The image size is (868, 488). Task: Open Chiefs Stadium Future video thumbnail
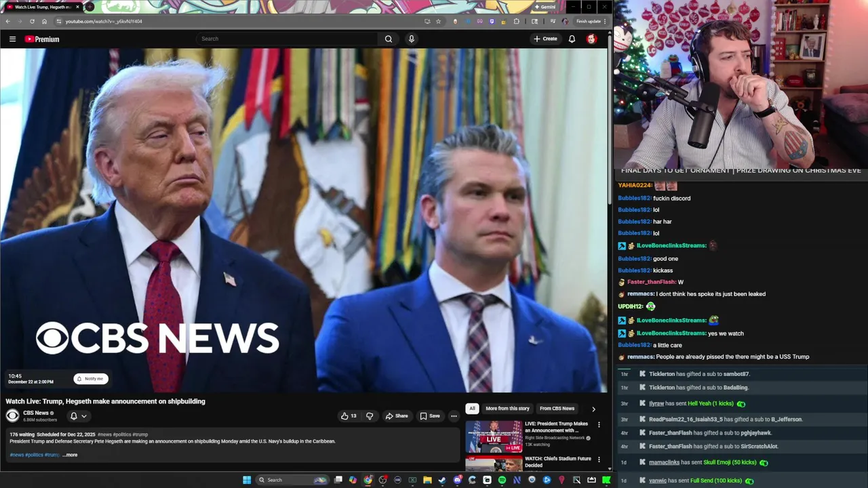(x=493, y=464)
